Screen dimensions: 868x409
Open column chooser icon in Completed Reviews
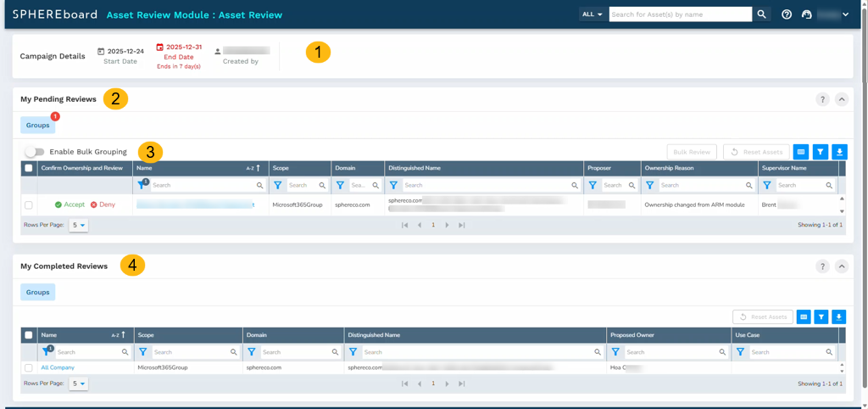point(804,317)
